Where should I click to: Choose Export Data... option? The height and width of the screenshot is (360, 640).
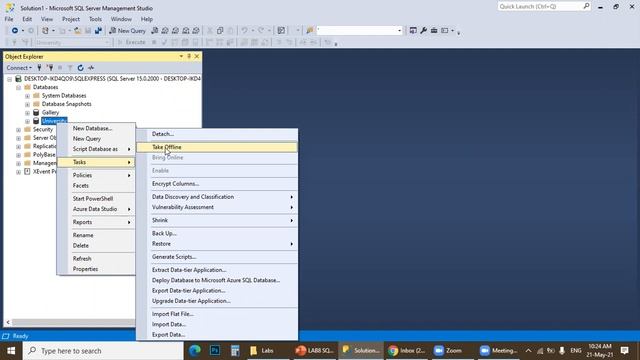pos(217,334)
